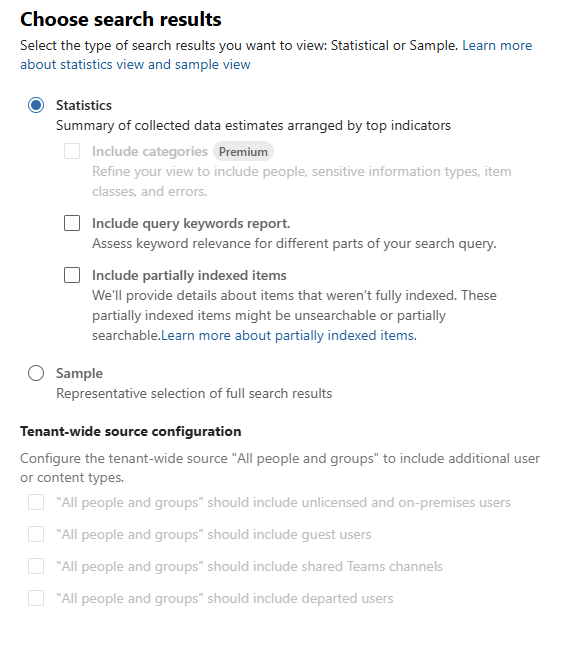The image size is (575, 649).
Task: Click the Sample option label text
Action: (79, 373)
